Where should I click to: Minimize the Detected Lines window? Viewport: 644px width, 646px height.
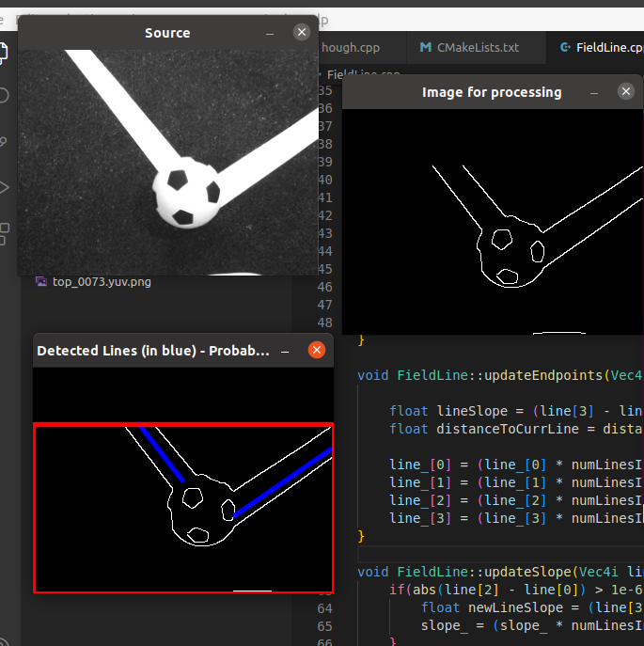[285, 351]
